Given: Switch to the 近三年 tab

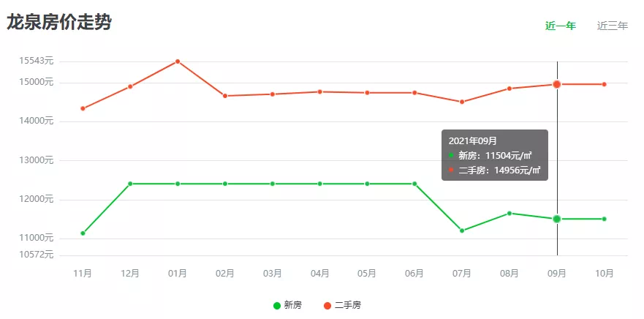Looking at the screenshot, I should (x=612, y=26).
